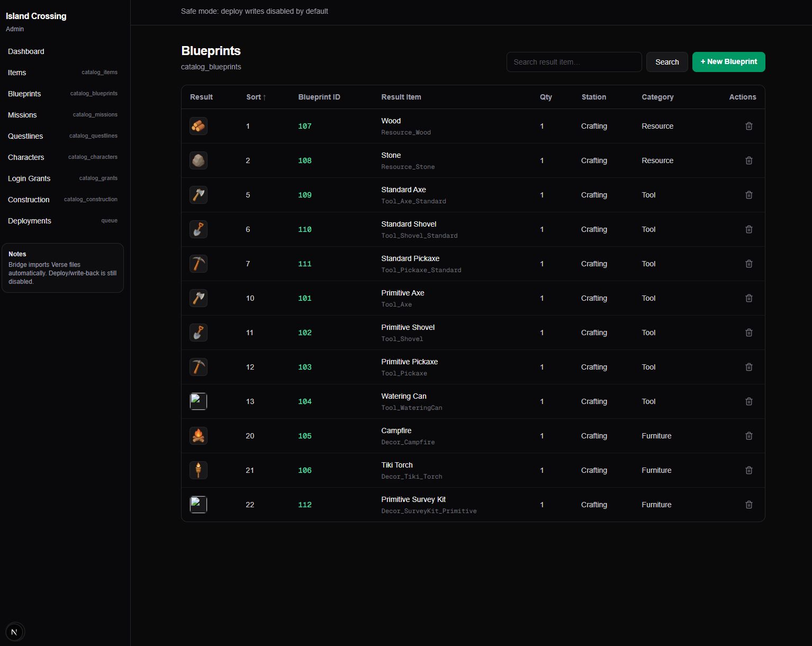This screenshot has height=646, width=812.
Task: Create a new blueprint with New Blueprint
Action: point(728,62)
